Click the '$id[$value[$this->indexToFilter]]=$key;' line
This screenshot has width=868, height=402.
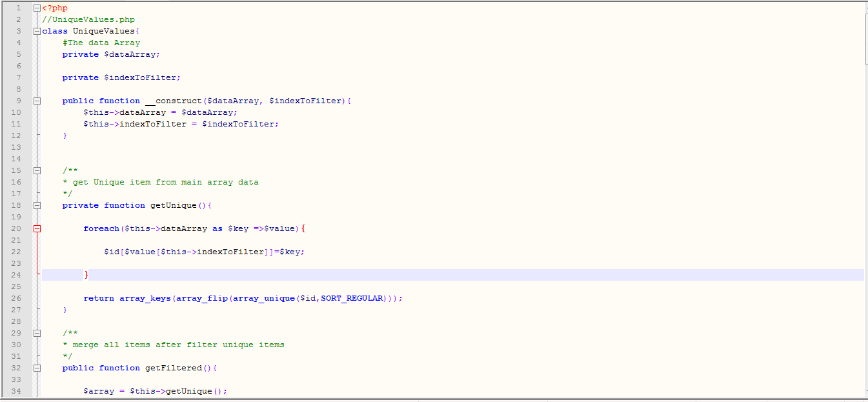[204, 252]
